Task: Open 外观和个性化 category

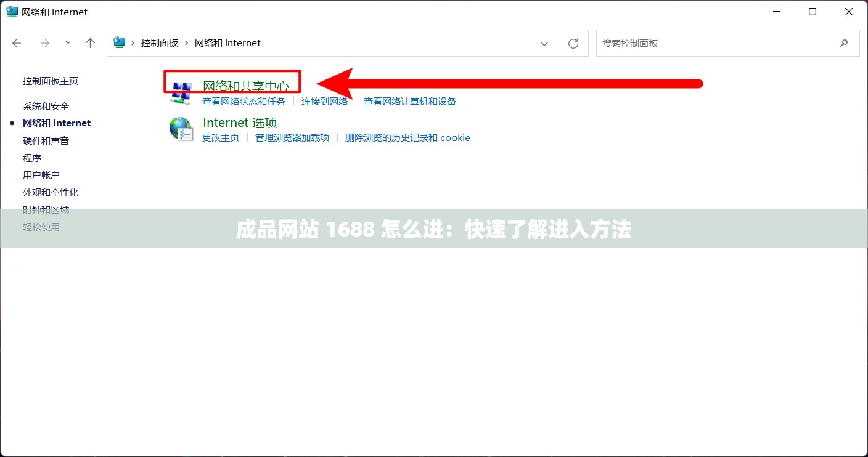Action: point(51,193)
